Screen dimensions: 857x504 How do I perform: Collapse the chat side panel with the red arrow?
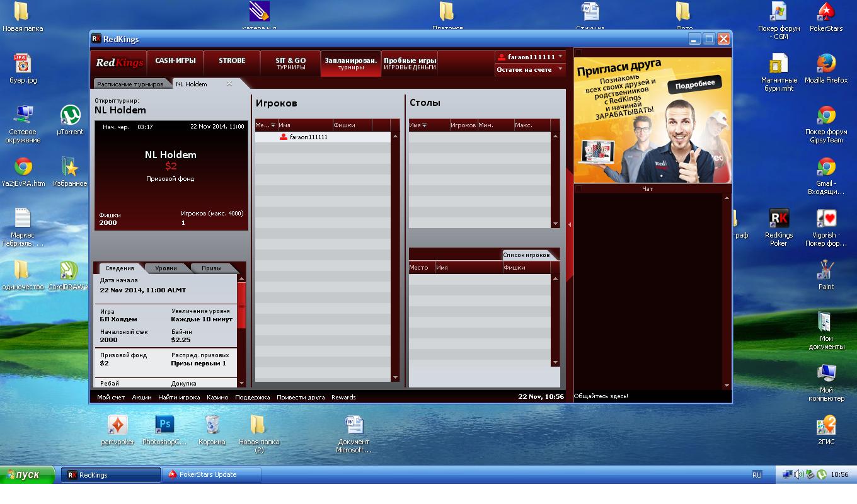point(570,224)
